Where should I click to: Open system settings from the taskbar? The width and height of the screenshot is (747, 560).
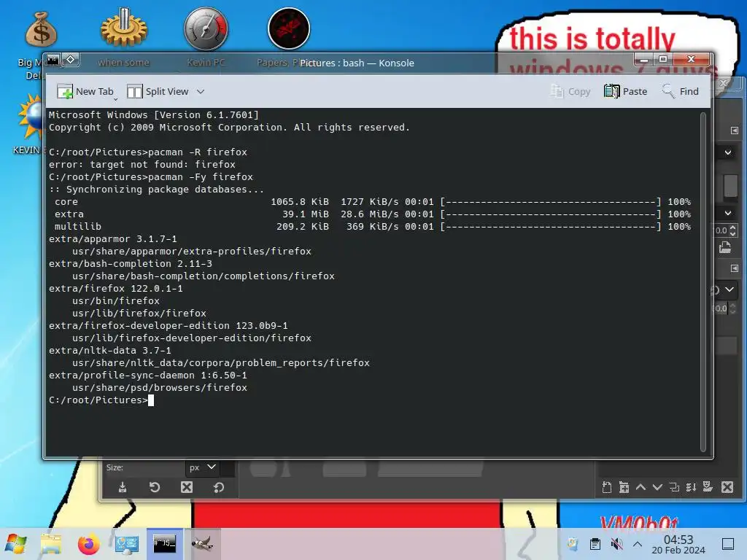tap(126, 544)
